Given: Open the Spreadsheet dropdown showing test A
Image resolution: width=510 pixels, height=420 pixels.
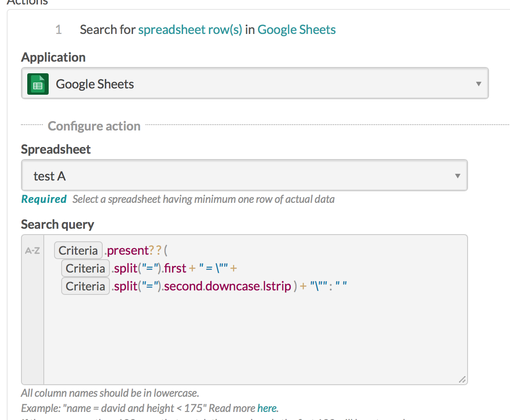Looking at the screenshot, I should coord(244,175).
